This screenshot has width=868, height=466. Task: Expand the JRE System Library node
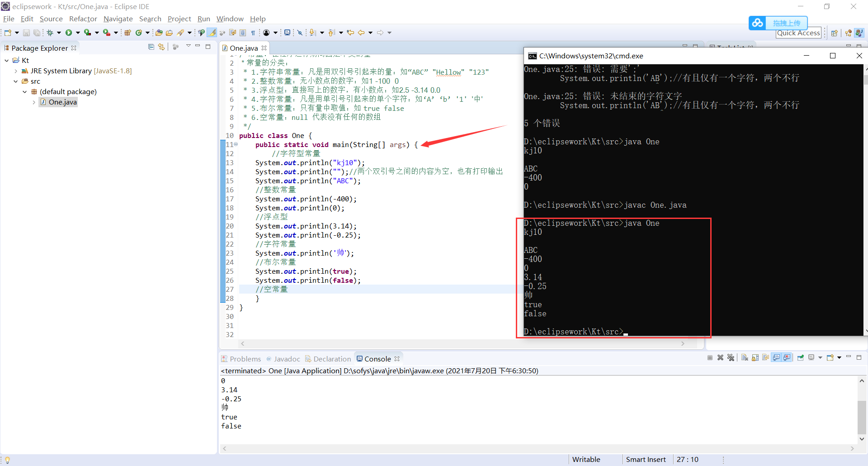click(x=16, y=71)
